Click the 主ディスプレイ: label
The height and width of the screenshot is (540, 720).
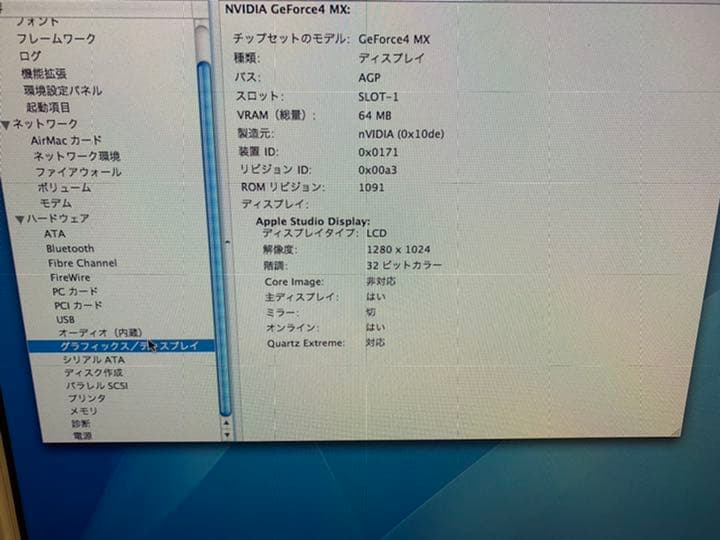(302, 297)
